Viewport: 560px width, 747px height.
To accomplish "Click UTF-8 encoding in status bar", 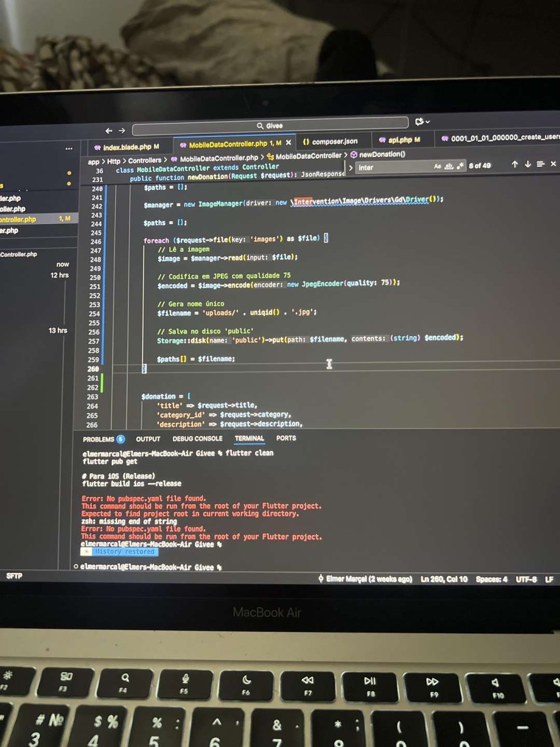I will coord(526,579).
